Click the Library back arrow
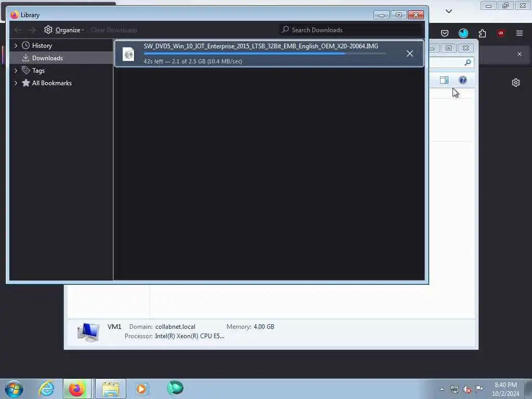The image size is (532, 399). [18, 30]
